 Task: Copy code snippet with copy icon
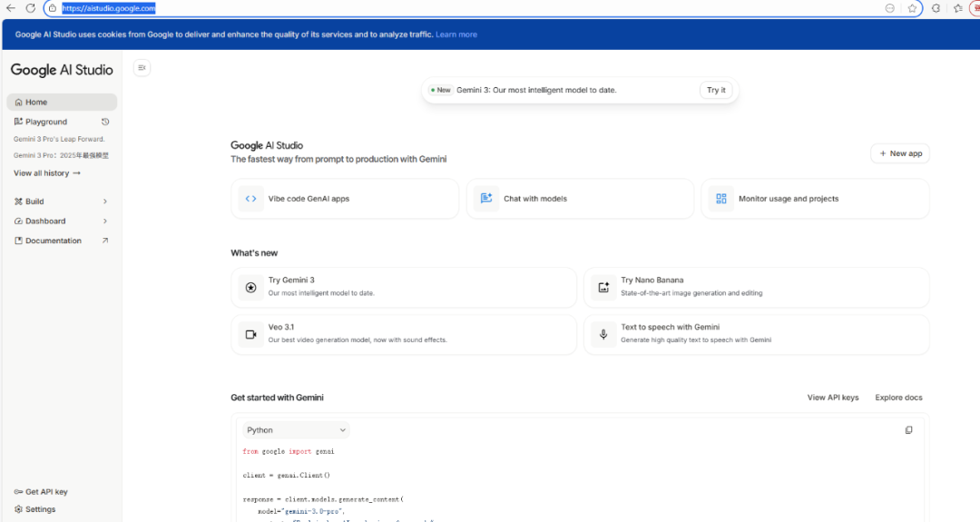coord(908,430)
